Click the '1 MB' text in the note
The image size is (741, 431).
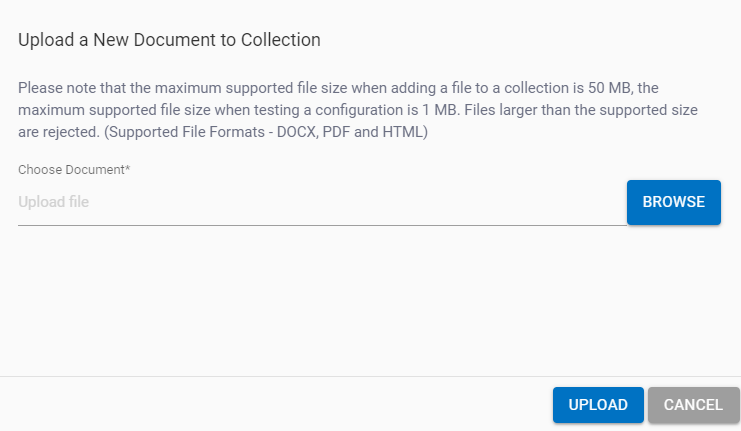432,110
